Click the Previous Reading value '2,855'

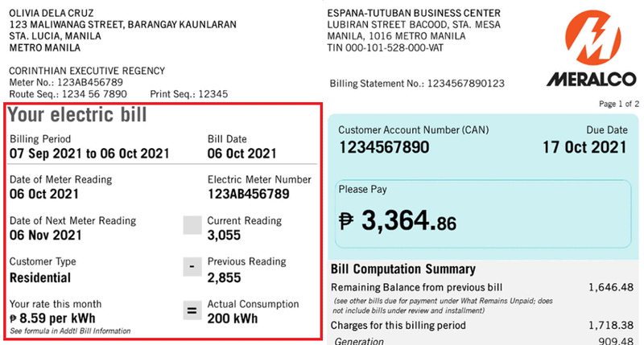tap(224, 277)
